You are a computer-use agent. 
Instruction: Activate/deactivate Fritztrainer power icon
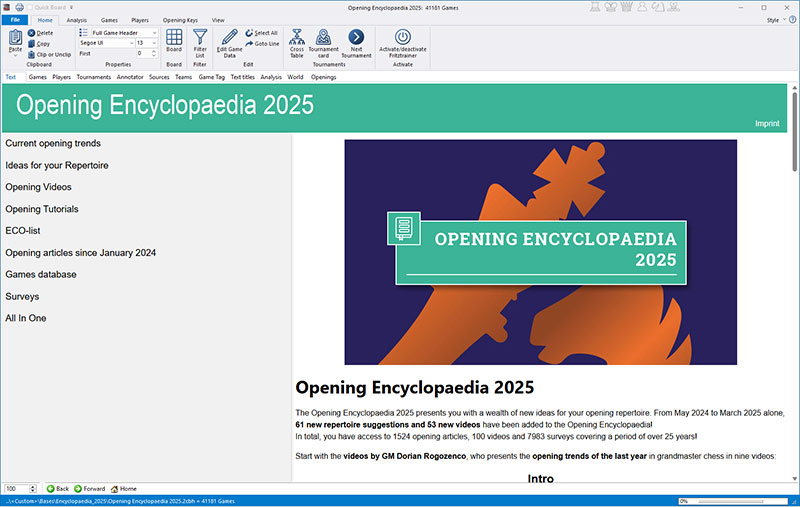click(x=402, y=37)
